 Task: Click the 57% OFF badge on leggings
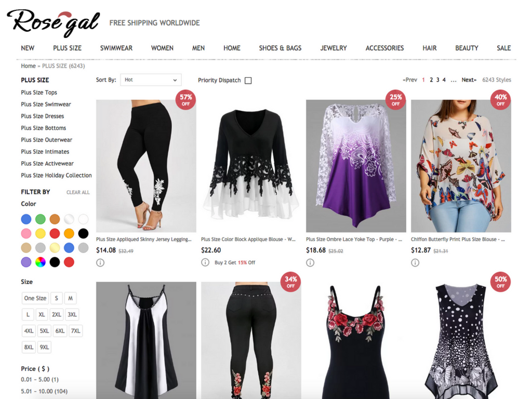(185, 100)
